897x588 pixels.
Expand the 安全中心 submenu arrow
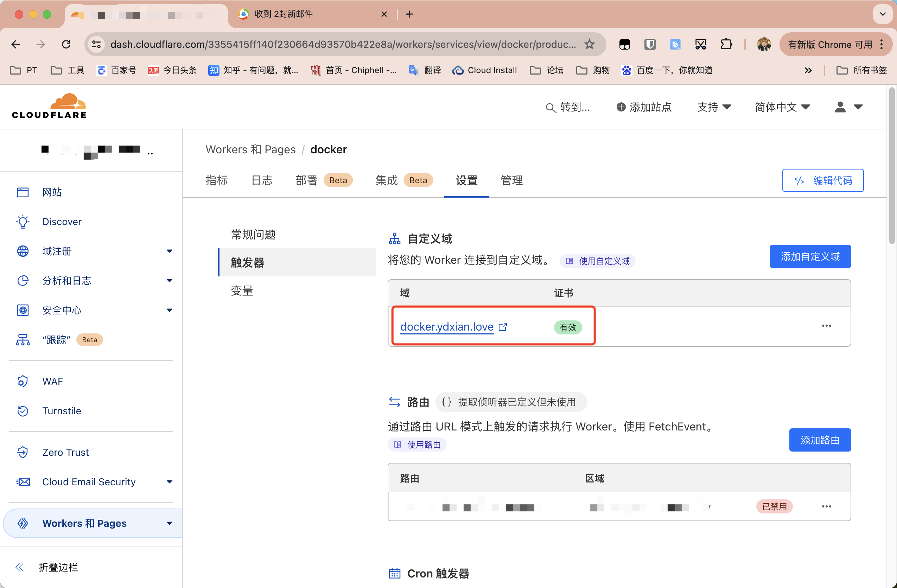[170, 310]
